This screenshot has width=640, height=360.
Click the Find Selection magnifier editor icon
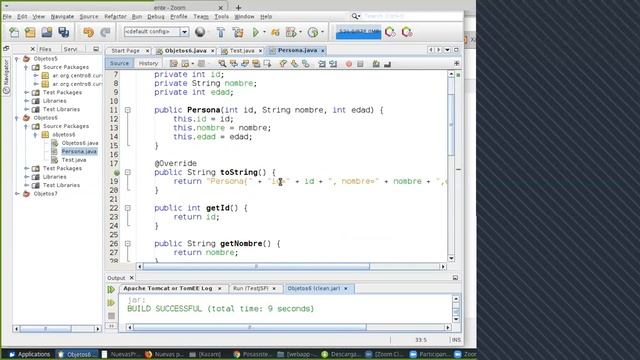pos(222,64)
